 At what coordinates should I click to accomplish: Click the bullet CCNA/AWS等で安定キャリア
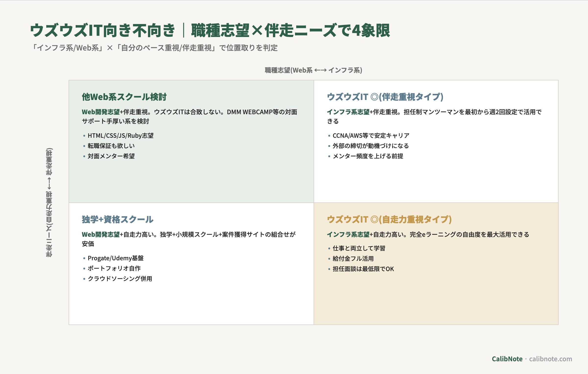click(371, 136)
